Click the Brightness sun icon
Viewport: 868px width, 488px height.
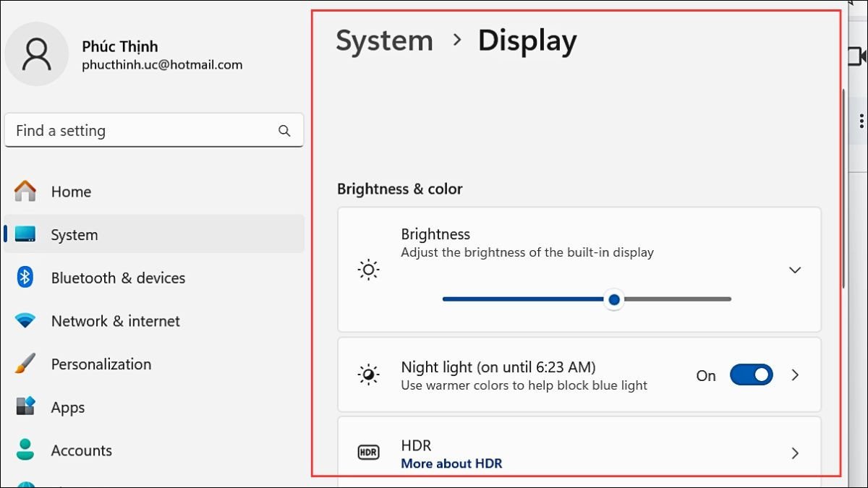[368, 269]
